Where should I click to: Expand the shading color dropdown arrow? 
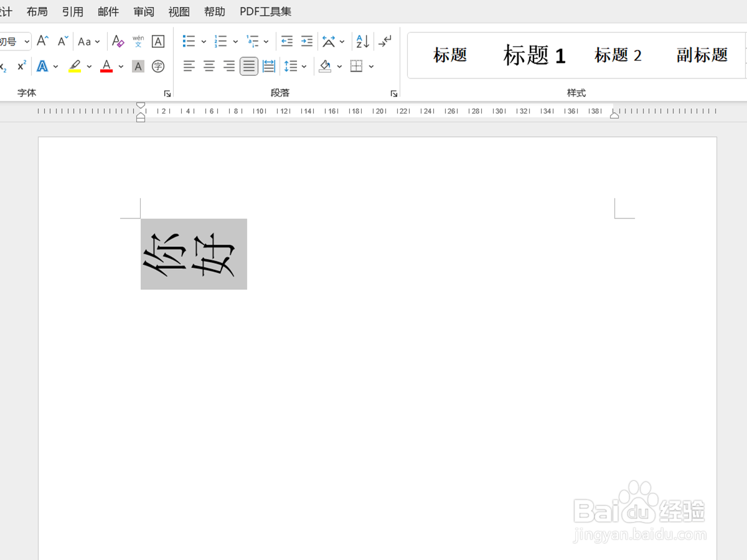click(339, 67)
